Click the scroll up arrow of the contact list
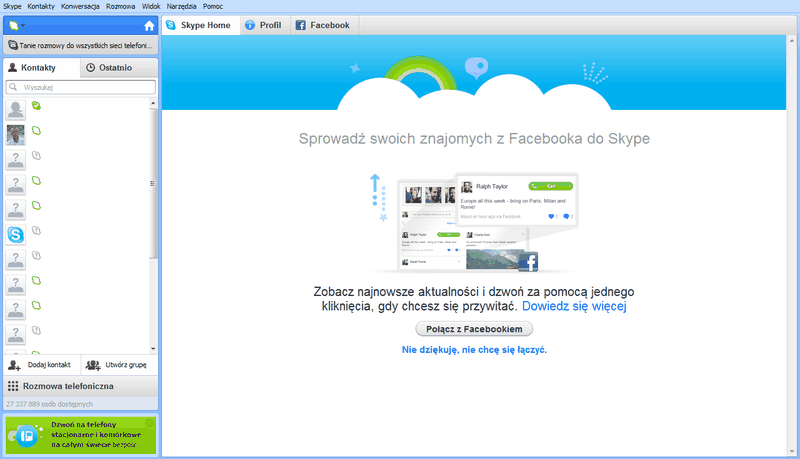This screenshot has height=459, width=800. tap(153, 103)
